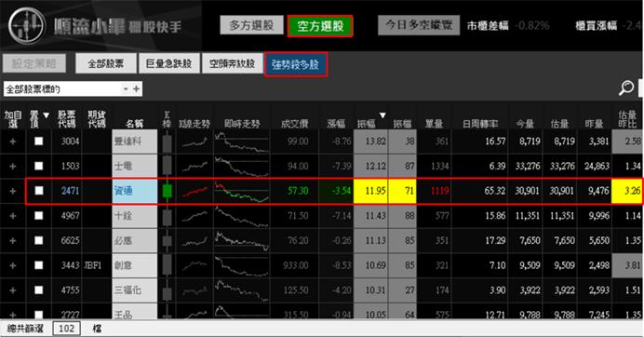Tick the 置頂 checkbox for stock 1503
The height and width of the screenshot is (337, 644).
(x=38, y=166)
